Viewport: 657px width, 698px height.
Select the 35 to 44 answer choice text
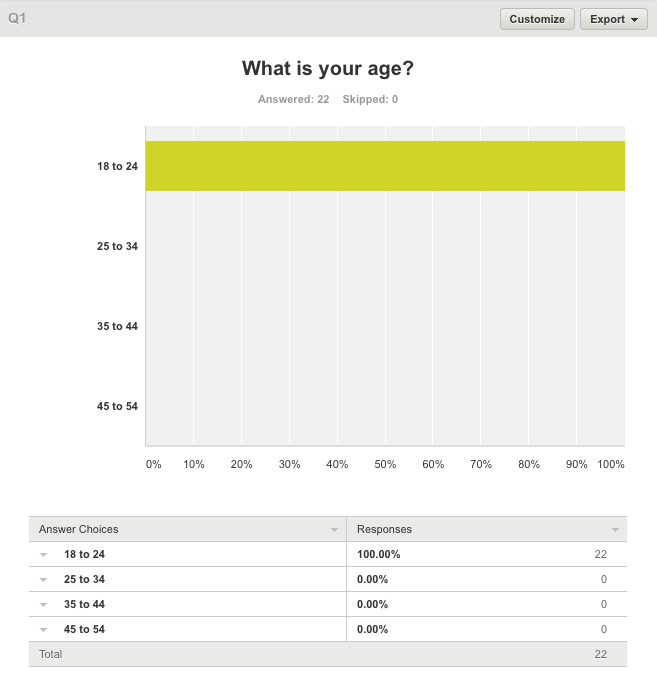coord(84,604)
